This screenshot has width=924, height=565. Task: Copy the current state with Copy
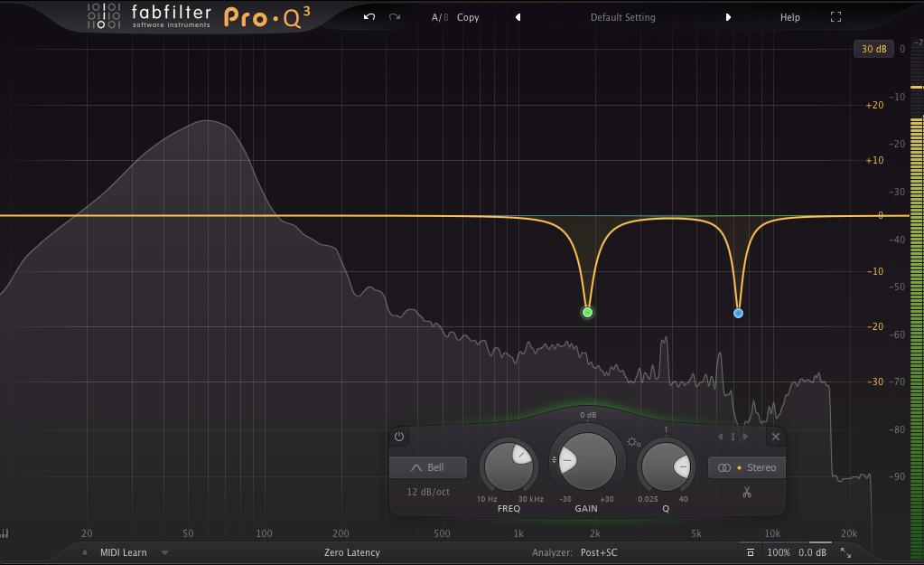(x=468, y=17)
